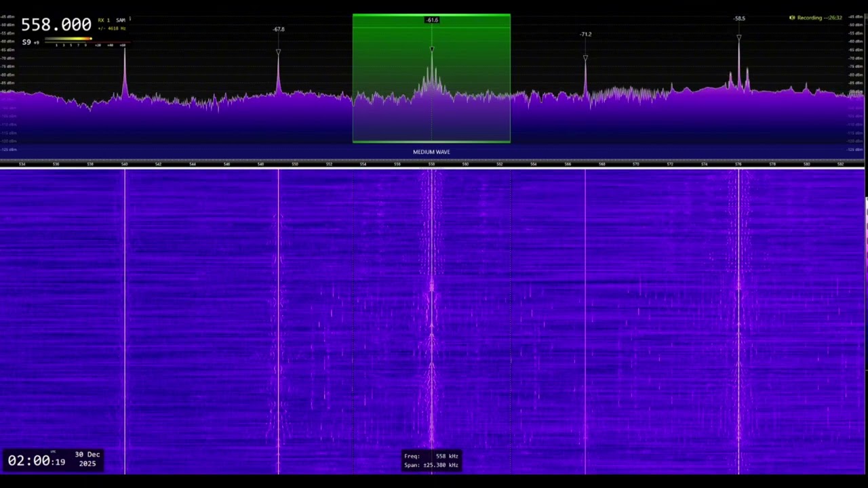The image size is (868, 488).
Task: Click the 567 kHz carrier in waterfall
Action: click(585, 321)
